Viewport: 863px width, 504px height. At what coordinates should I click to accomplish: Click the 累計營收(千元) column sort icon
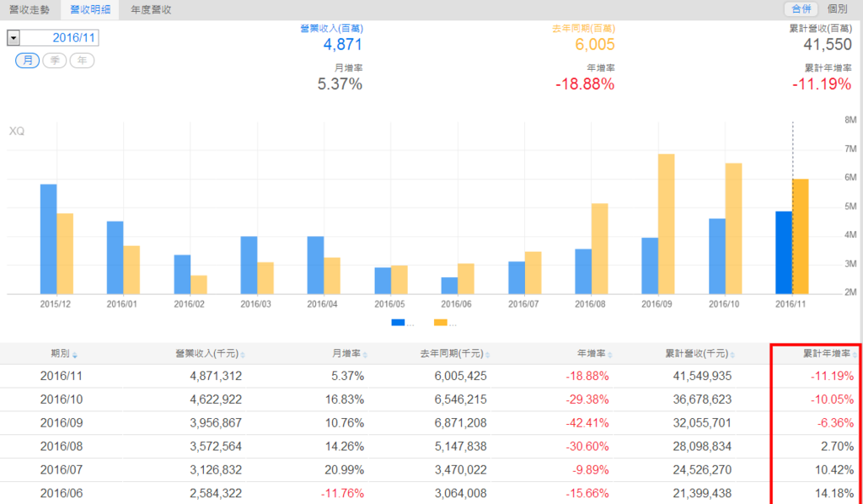tap(732, 356)
